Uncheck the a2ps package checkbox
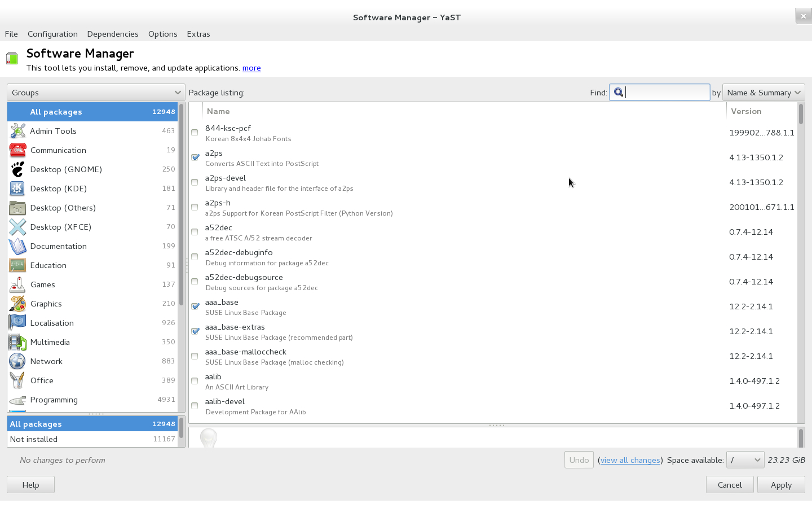This screenshot has height=508, width=812. coord(195,157)
